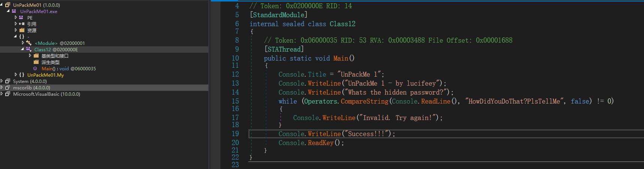Click the <Module> class icon
The width and height of the screenshot is (644, 169).
coord(29,43)
